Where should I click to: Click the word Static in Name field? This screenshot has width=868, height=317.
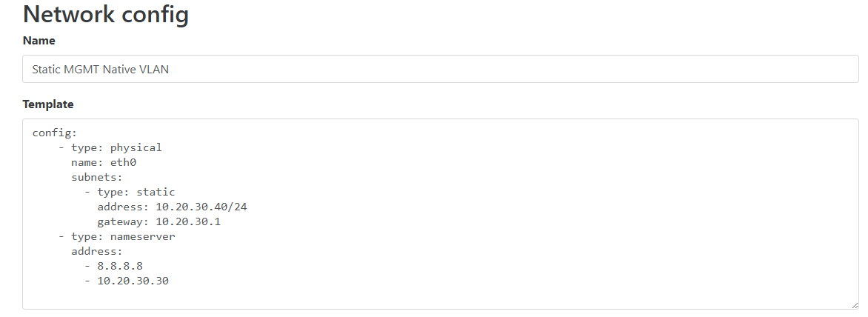[47, 70]
